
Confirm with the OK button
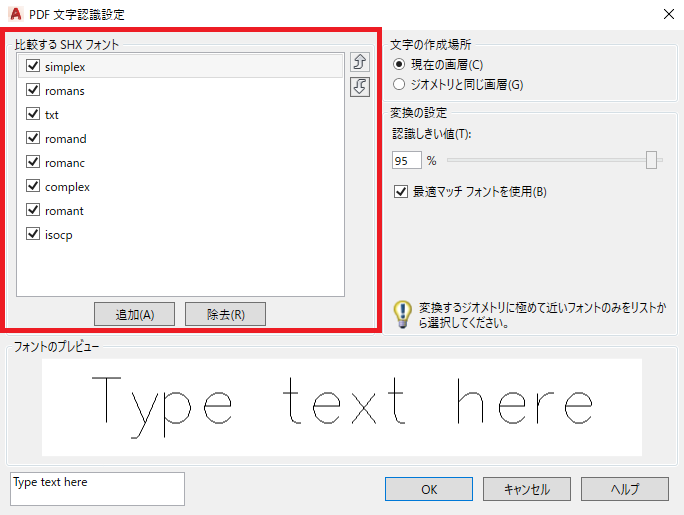[429, 489]
